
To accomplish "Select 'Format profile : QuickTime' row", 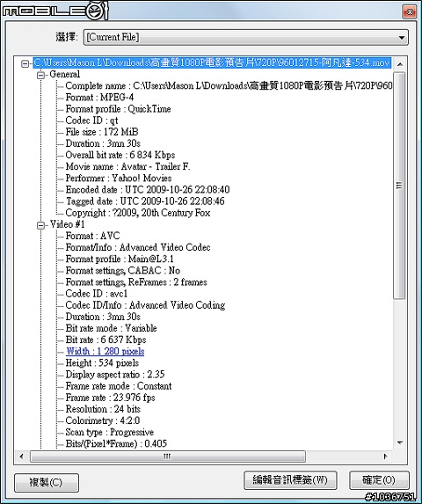I will coord(118,109).
